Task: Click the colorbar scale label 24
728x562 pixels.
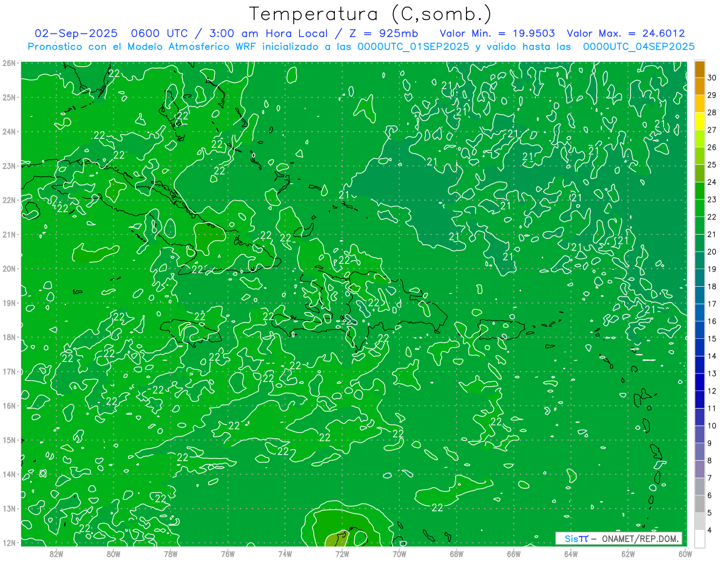Action: 712,182
